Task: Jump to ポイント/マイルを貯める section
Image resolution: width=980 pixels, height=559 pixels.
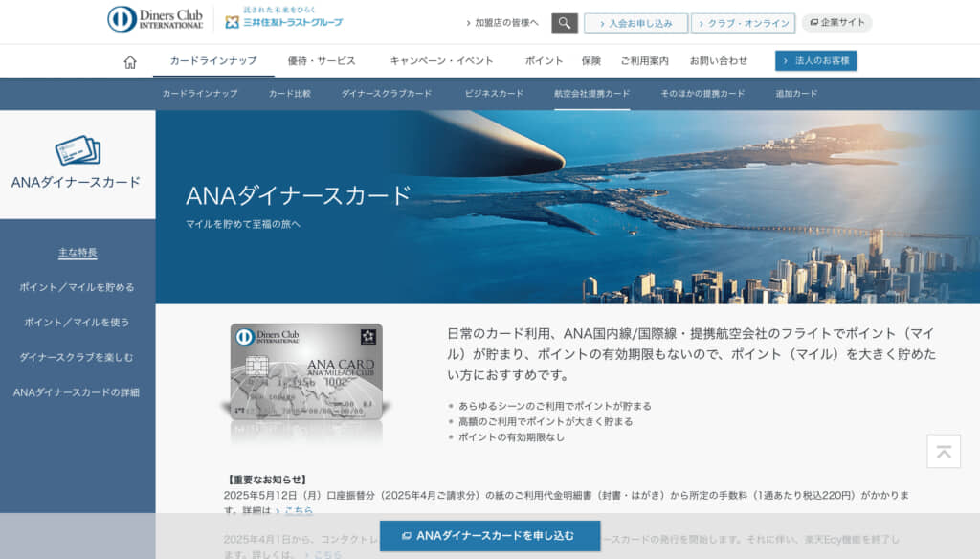Action: coord(77,287)
